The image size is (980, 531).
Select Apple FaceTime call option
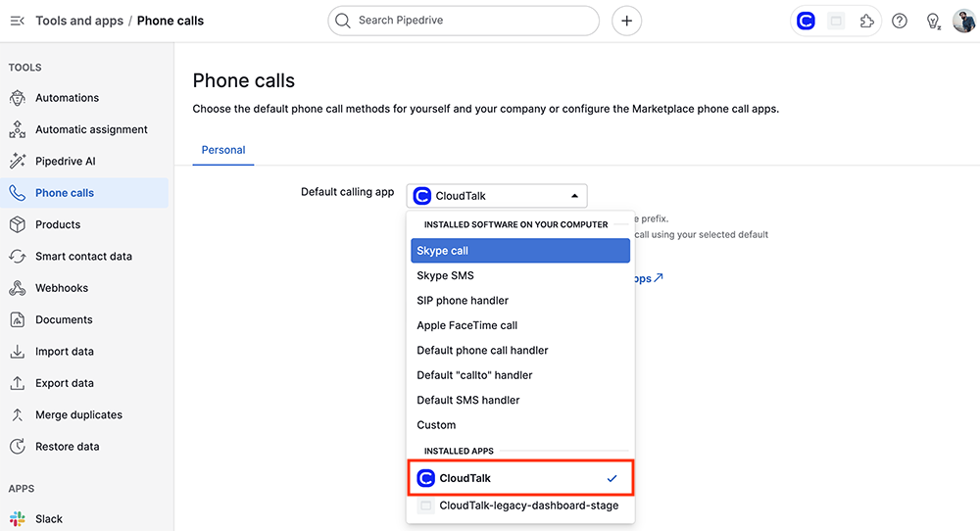pos(466,325)
